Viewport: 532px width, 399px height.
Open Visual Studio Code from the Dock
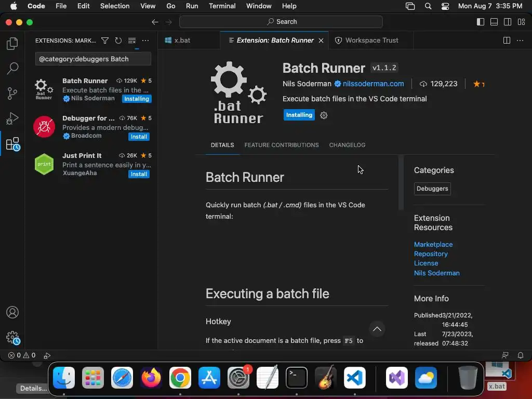tap(354, 378)
